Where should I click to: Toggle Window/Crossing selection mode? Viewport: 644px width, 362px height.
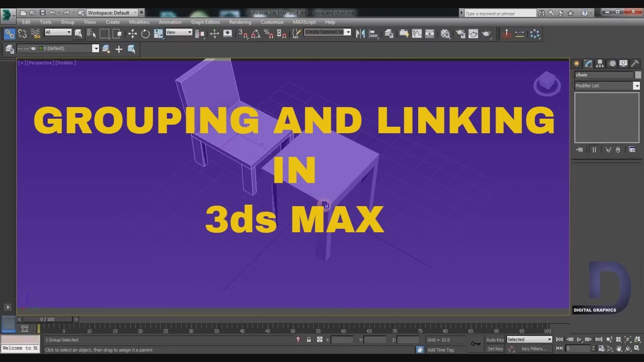(x=117, y=34)
